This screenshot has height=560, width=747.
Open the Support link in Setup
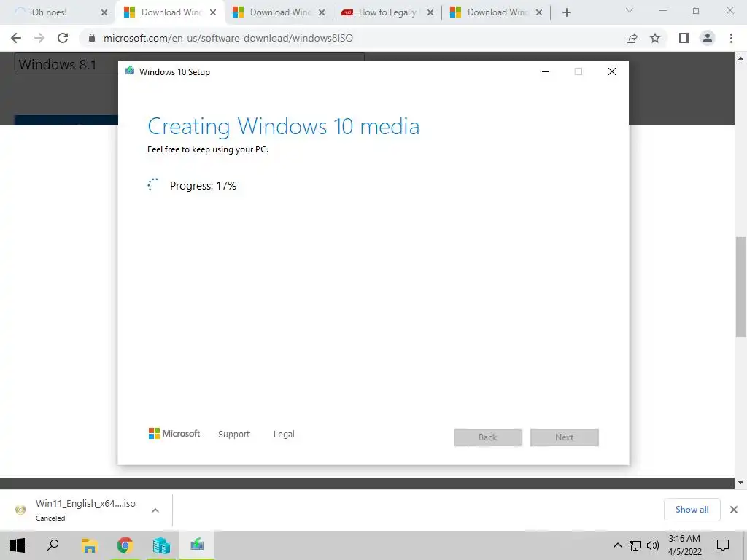(234, 435)
